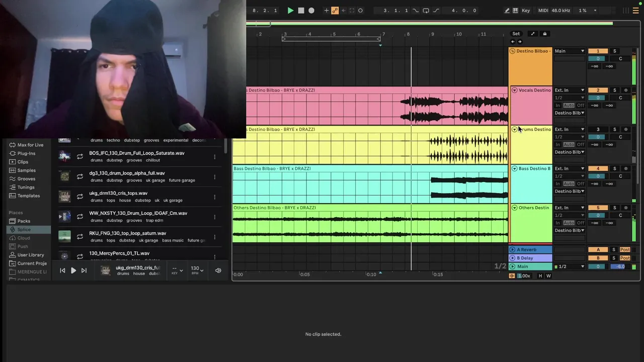The image size is (644, 362).
Task: Toggle the MIDI Arrangement Overdub plus icon
Action: click(327, 11)
